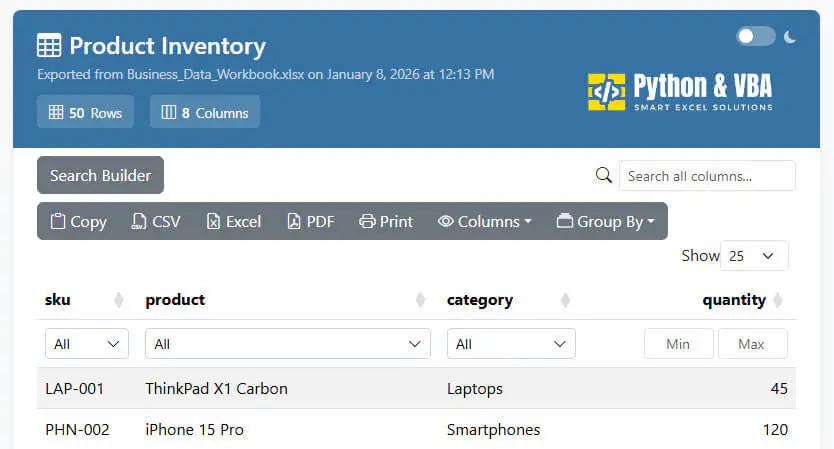Image resolution: width=834 pixels, height=449 pixels.
Task: Copy table data to clipboard
Action: (79, 222)
